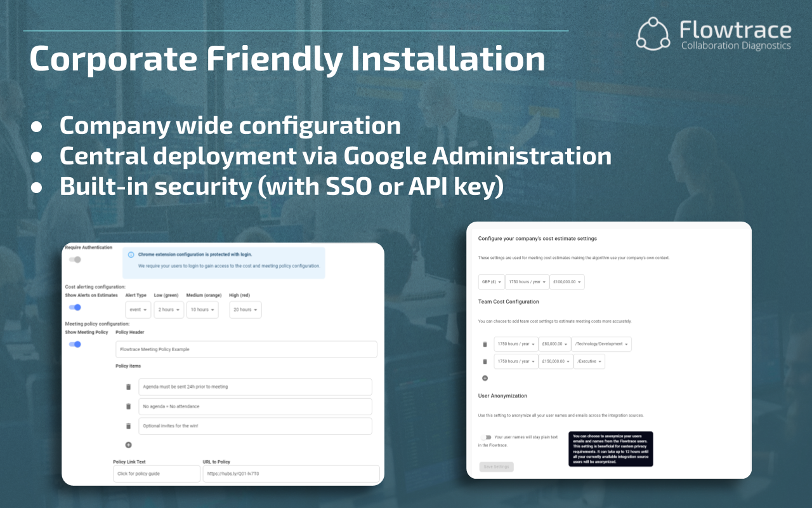Click the 'Company wide configuration' bullet text

(230, 125)
